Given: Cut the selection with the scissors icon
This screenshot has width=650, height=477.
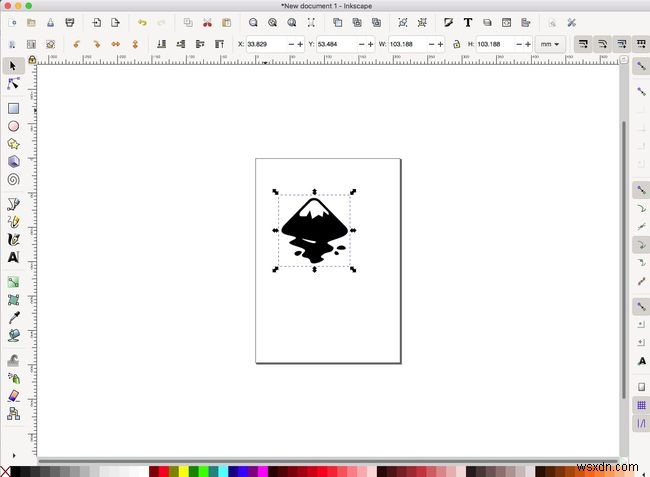Looking at the screenshot, I should tap(207, 23).
